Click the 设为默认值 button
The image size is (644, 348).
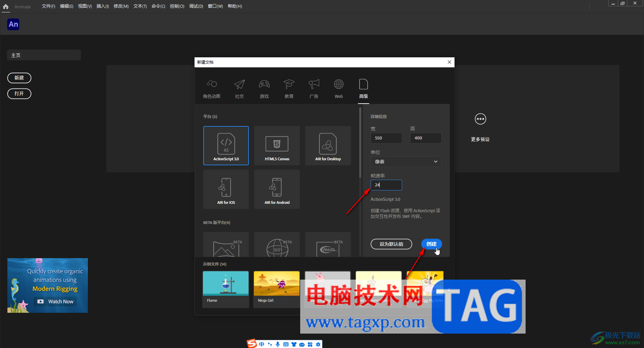pos(391,244)
